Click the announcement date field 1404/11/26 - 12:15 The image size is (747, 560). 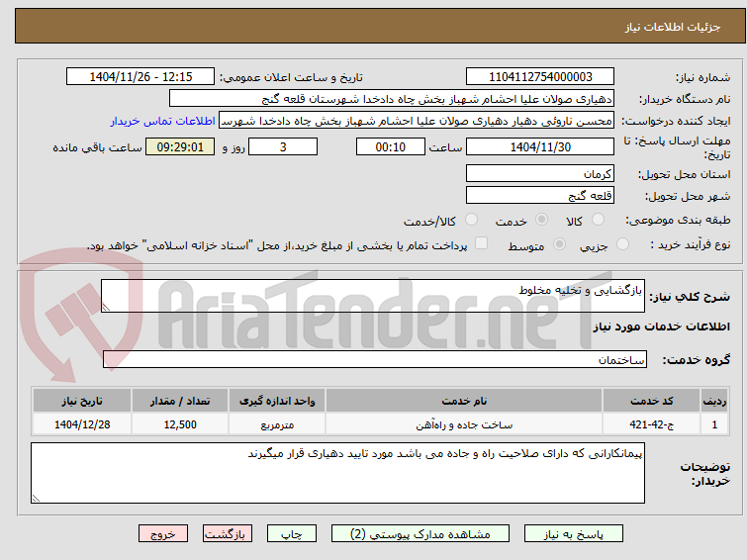[140, 77]
